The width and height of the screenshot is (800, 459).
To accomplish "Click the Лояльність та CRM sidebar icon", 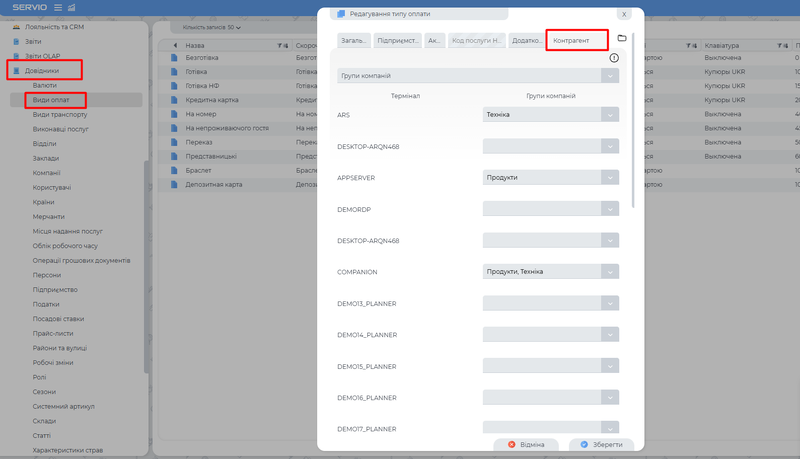I will (x=15, y=27).
